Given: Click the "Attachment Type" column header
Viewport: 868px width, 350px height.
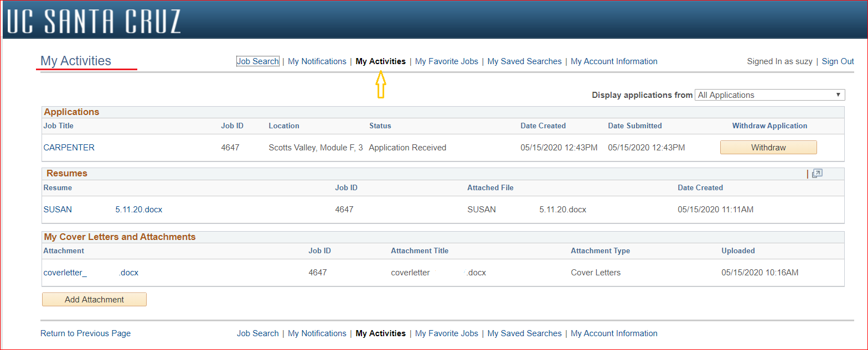Looking at the screenshot, I should (x=601, y=250).
